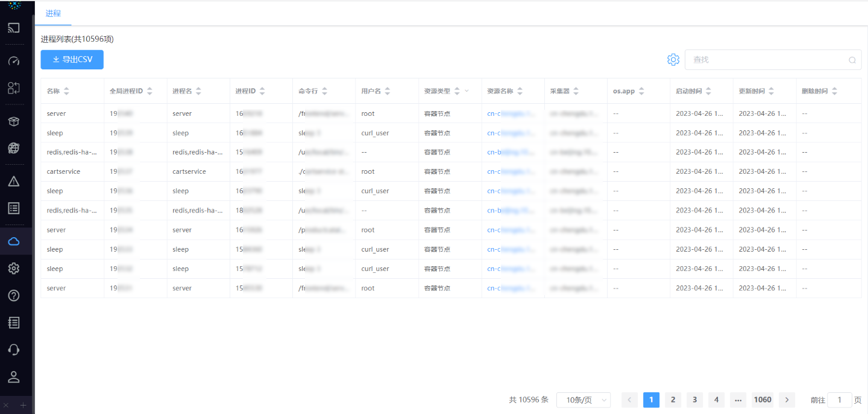Select the highlighted cloud icon in sidebar
This screenshot has width=868, height=414.
pos(14,240)
